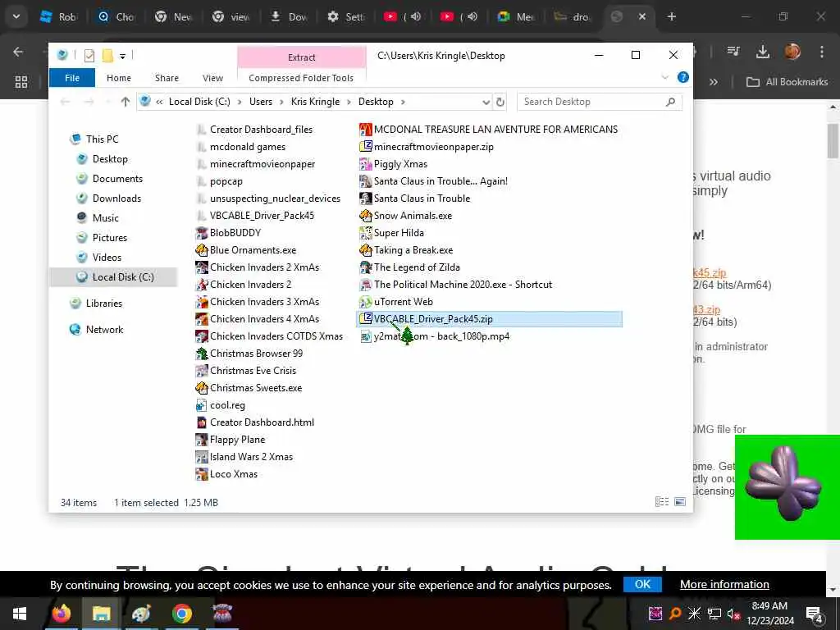Viewport: 840px width, 630px height.
Task: Select Chicken Invaders 4 XmAs icon
Action: click(202, 319)
